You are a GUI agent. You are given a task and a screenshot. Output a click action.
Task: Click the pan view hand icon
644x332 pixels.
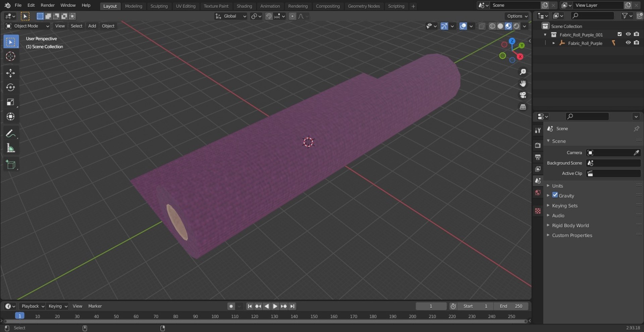(x=523, y=84)
